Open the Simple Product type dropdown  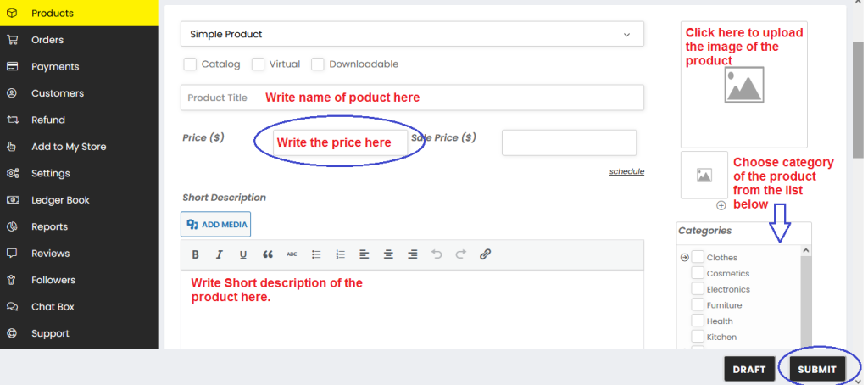point(412,34)
